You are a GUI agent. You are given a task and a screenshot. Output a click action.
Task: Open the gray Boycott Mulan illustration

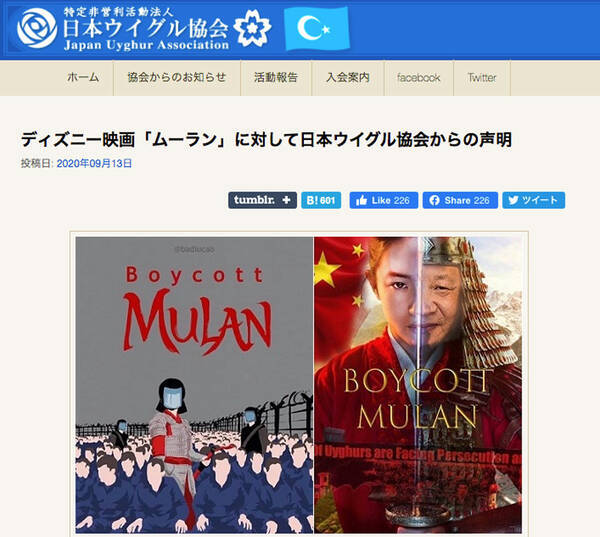194,385
